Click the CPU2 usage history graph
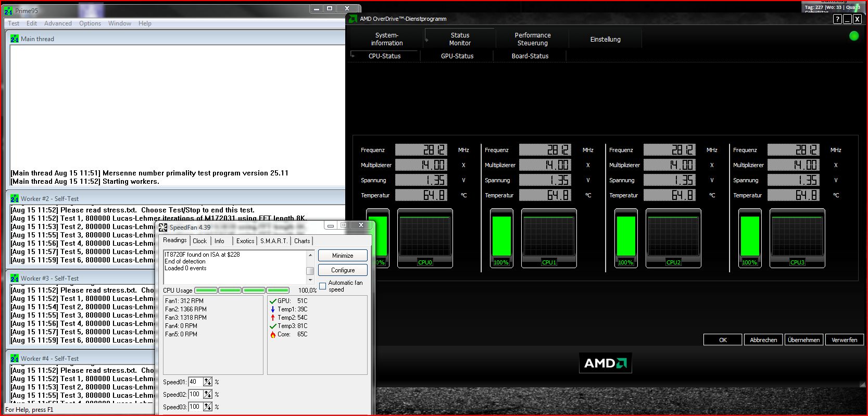The height and width of the screenshot is (416, 868). pos(673,238)
